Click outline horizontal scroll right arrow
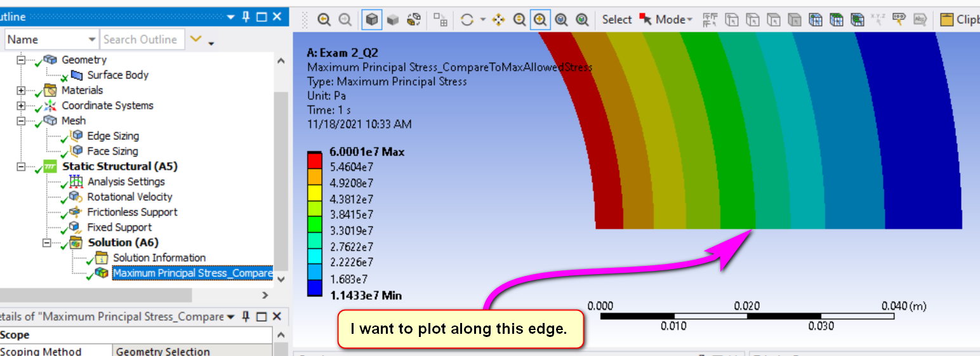Image resolution: width=980 pixels, height=356 pixels. [265, 295]
